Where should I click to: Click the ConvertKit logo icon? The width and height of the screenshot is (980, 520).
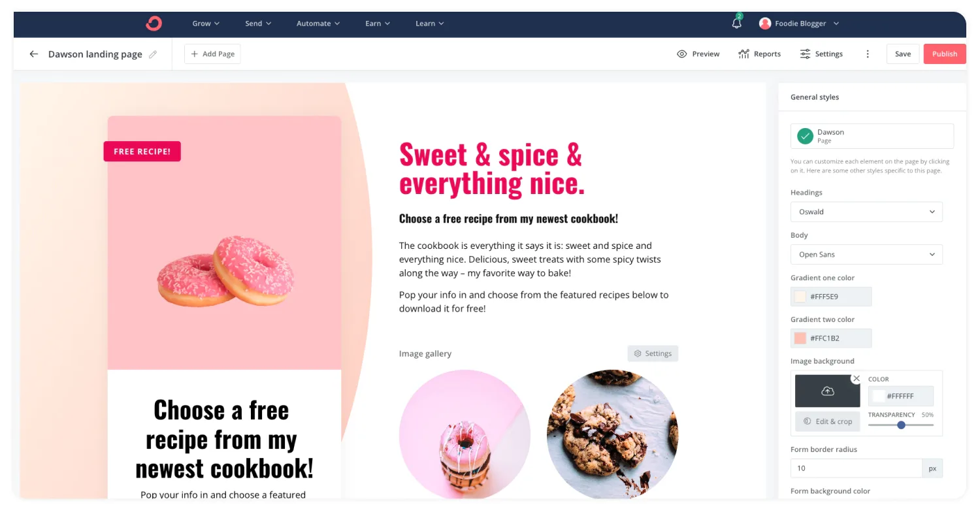(x=154, y=24)
